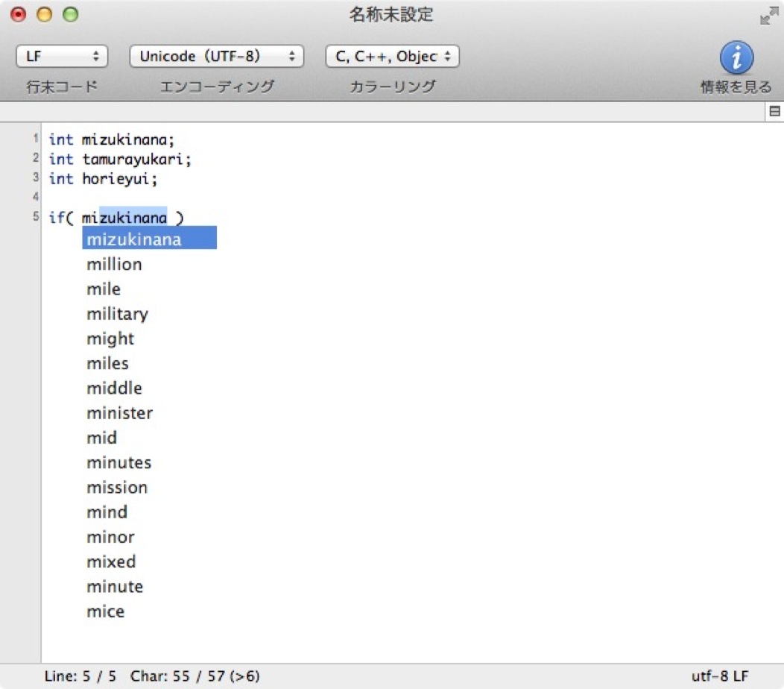Select 'mice' in the completion list
The width and height of the screenshot is (784, 689).
[x=106, y=611]
